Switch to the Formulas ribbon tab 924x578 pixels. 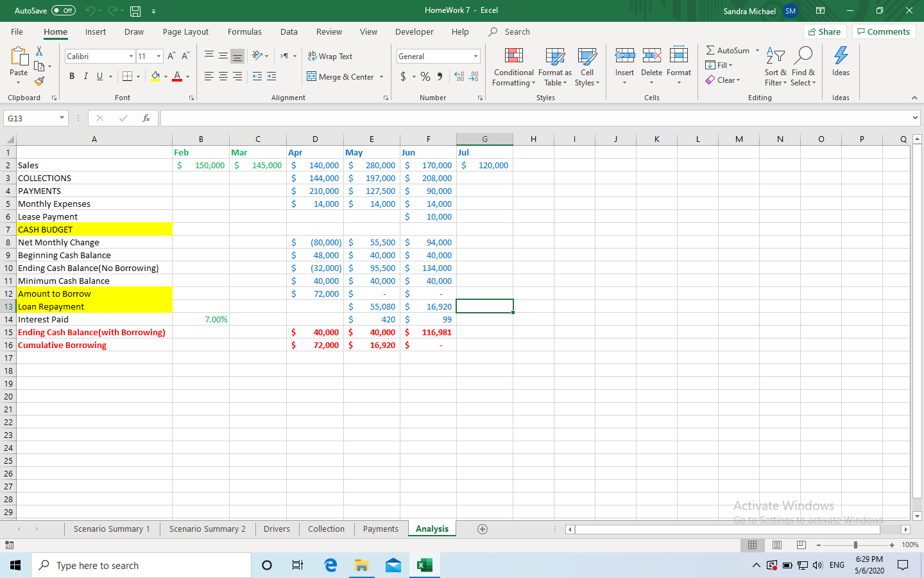point(244,31)
